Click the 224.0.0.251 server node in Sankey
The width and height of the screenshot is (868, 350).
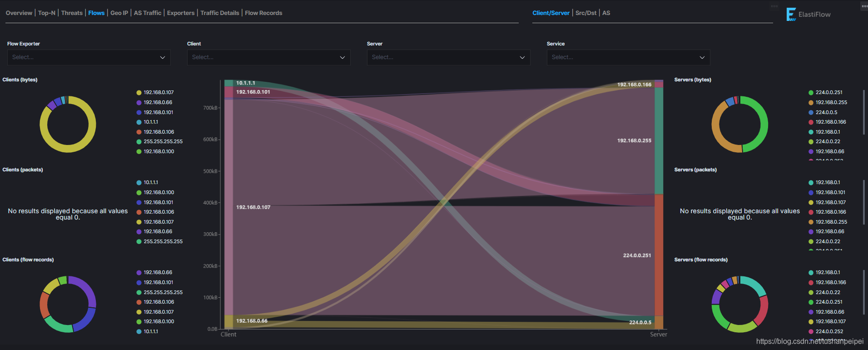pyautogui.click(x=659, y=255)
